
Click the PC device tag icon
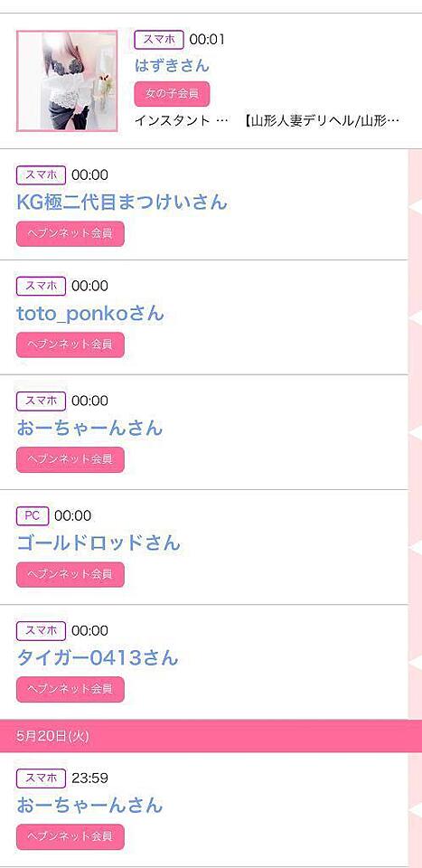click(33, 516)
